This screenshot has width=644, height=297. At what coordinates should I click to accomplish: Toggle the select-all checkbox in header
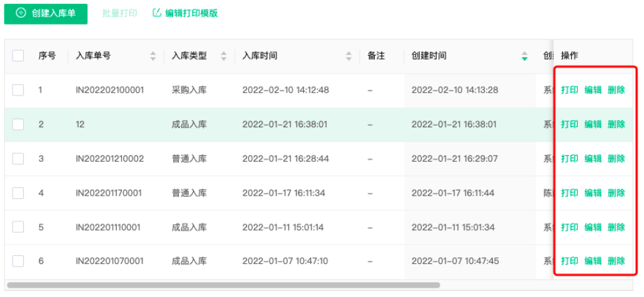pyautogui.click(x=19, y=56)
